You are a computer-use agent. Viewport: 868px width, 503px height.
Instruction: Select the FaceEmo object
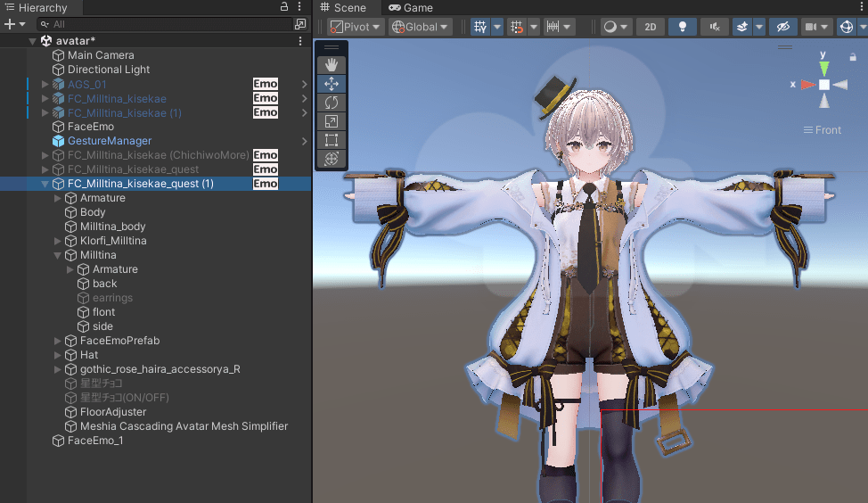[x=91, y=127]
